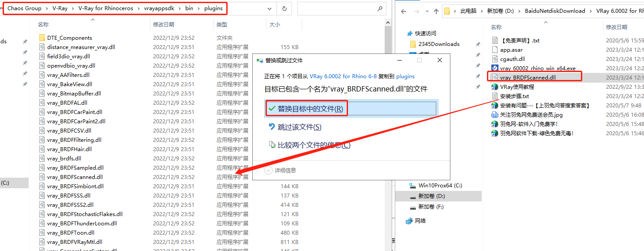The height and width of the screenshot is (251, 644).
Task: Expand the 详细信息 details chevron
Action: tap(269, 171)
